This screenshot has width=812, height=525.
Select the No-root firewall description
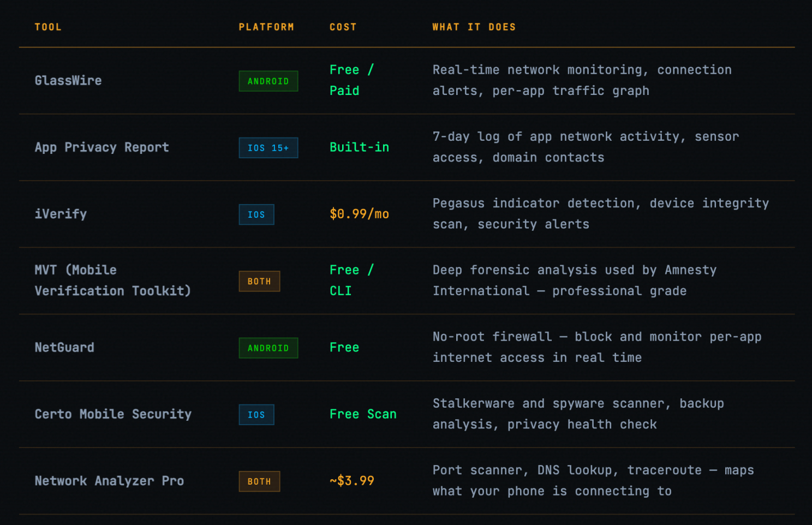[x=597, y=347]
